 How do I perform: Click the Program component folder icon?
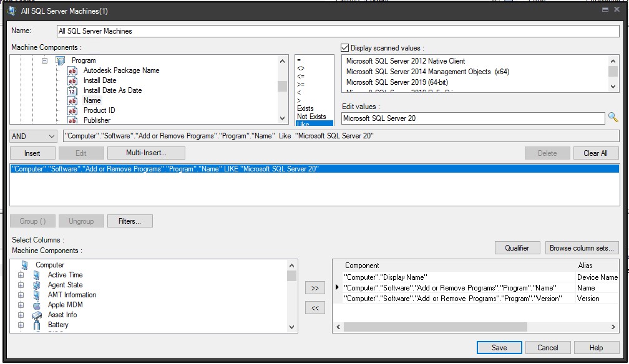(x=61, y=60)
